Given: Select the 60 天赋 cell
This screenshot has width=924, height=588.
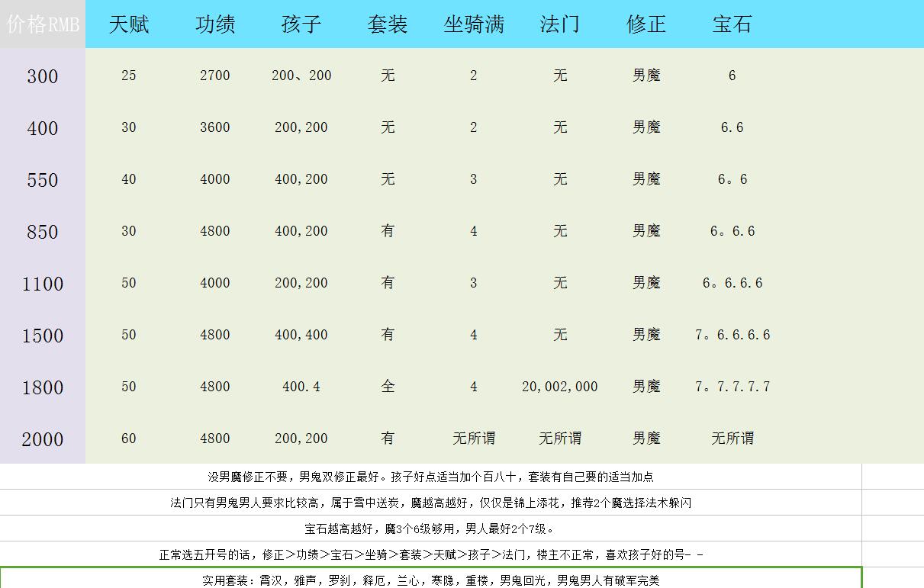Looking at the screenshot, I should click(128, 439).
